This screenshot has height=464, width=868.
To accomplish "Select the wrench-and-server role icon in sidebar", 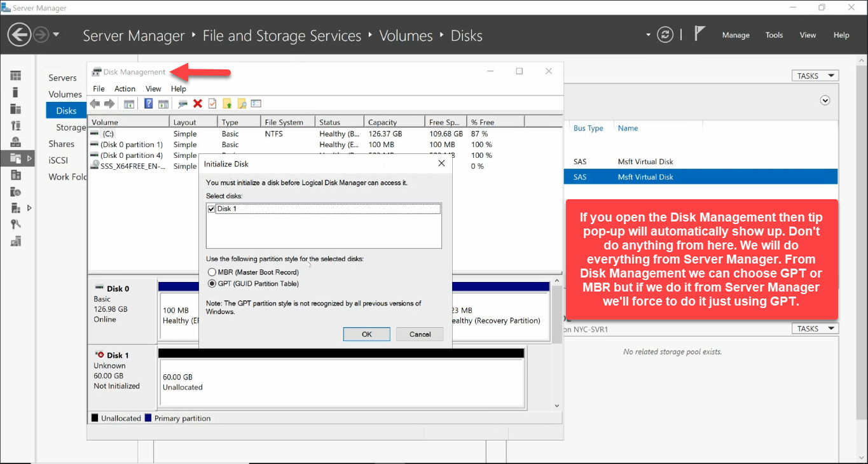I will (x=16, y=125).
